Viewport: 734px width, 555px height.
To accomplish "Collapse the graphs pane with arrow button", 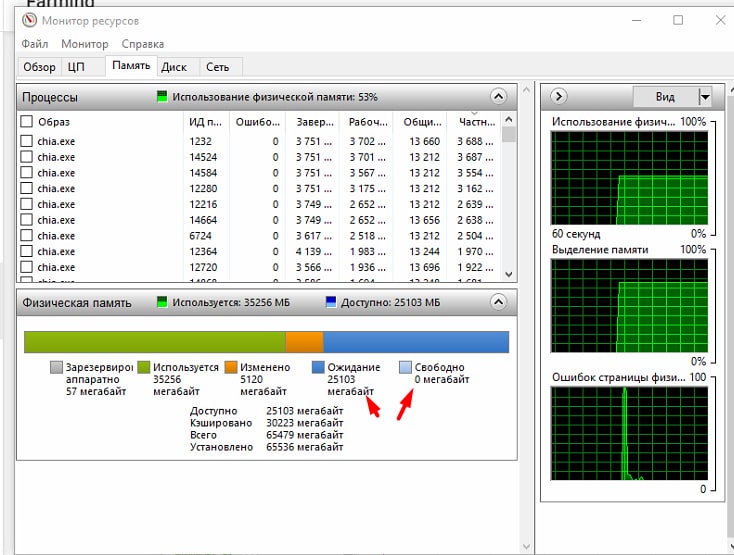I will 558,96.
